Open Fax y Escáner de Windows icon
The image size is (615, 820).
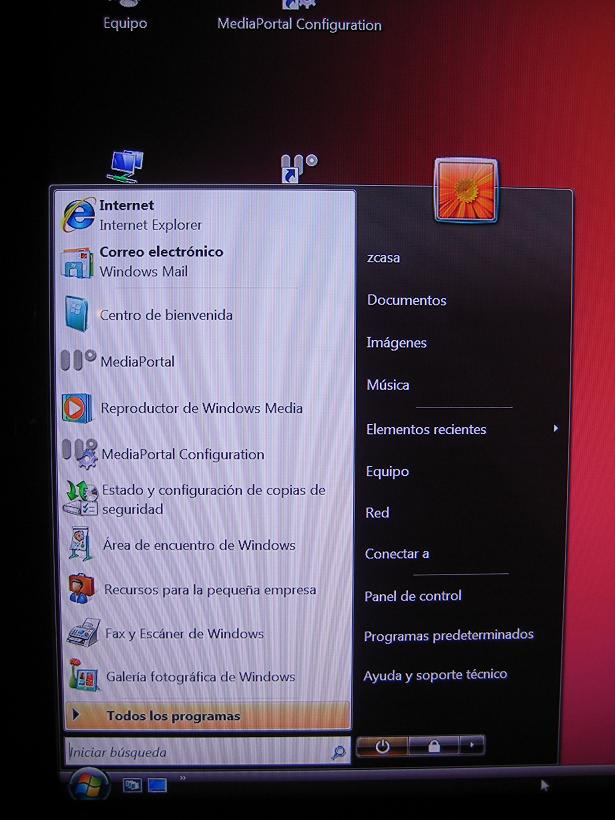click(x=83, y=633)
